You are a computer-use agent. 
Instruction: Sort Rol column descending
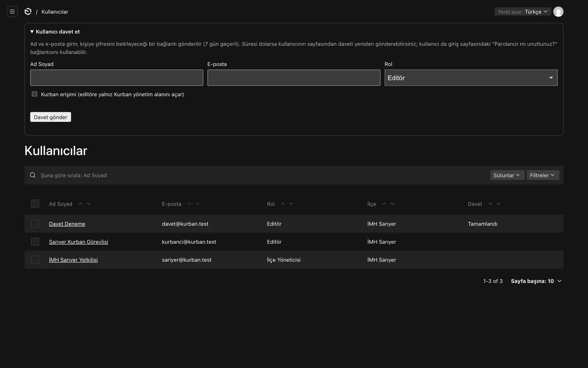pyautogui.click(x=291, y=204)
